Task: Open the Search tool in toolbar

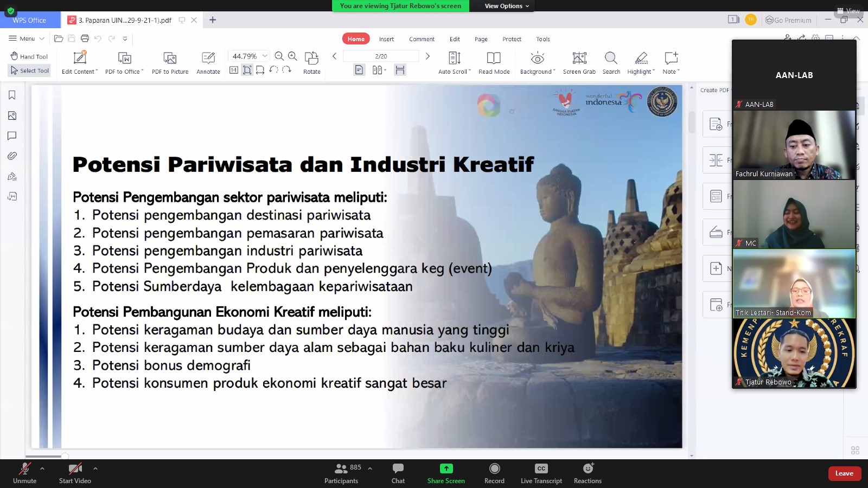Action: 611,59
